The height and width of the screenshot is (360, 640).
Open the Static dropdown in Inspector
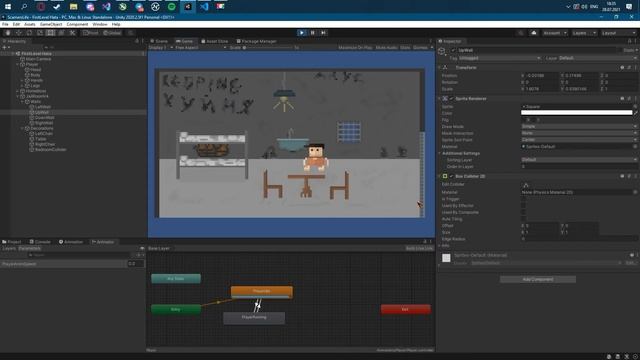click(630, 50)
